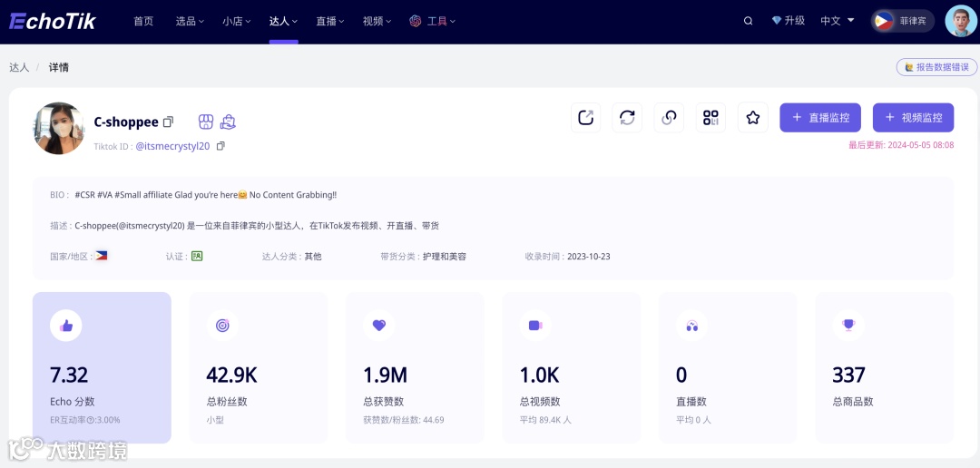Click the heart total likes icon
The height and width of the screenshot is (468, 980).
point(378,326)
